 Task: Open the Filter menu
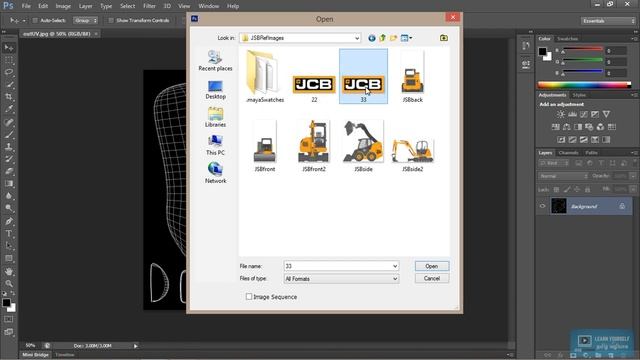[149, 6]
